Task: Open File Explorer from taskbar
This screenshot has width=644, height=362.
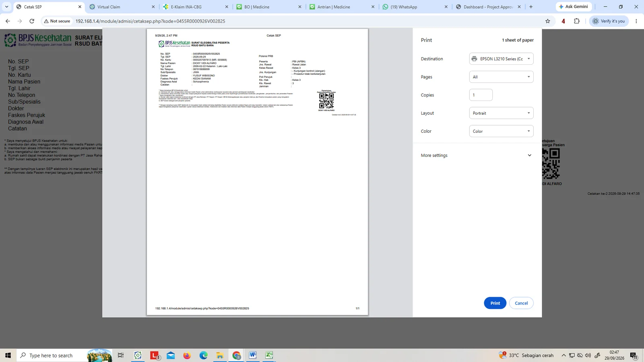Action: pos(220,355)
